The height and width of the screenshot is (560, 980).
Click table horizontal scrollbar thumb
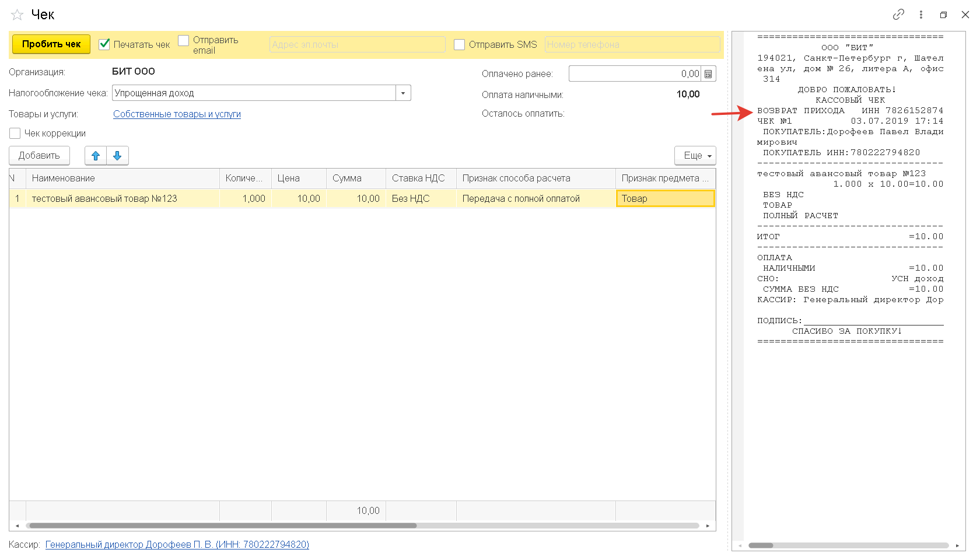pos(223,526)
